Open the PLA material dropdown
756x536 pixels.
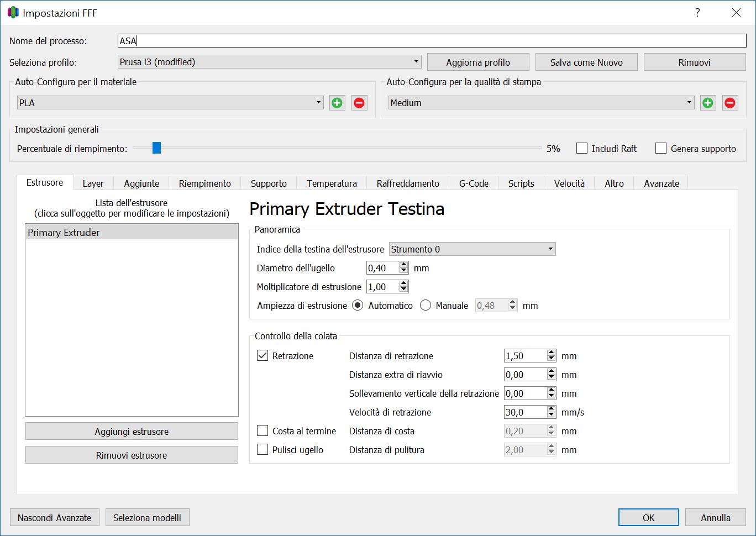point(170,103)
